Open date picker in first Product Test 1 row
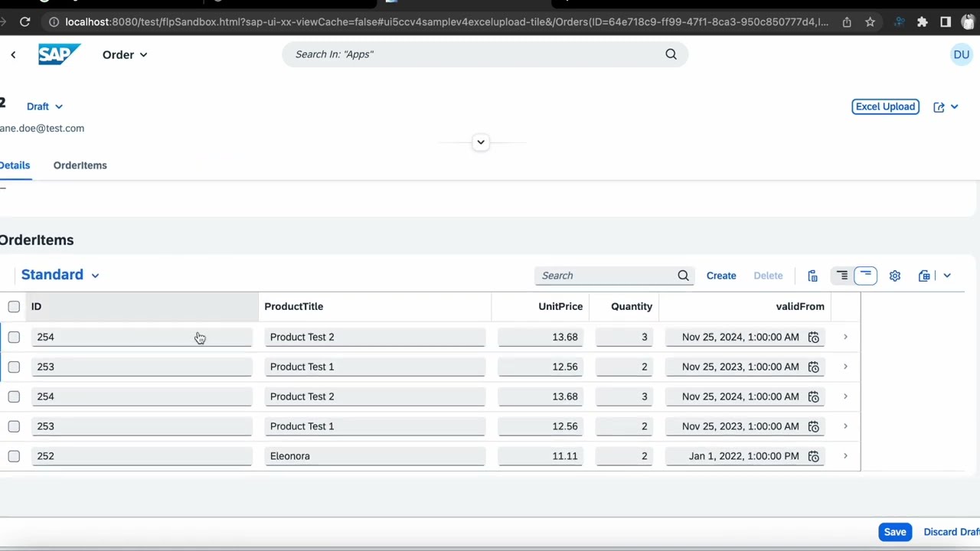The height and width of the screenshot is (551, 980). [x=813, y=367]
